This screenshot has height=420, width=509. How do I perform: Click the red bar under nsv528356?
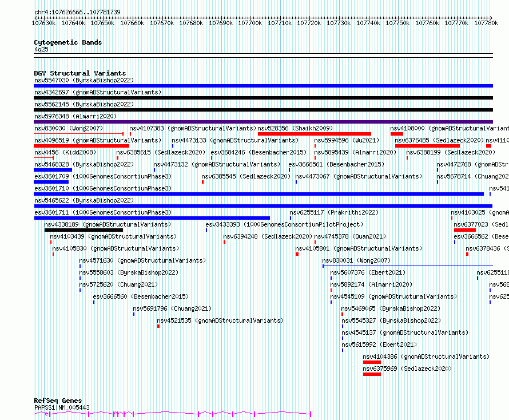pyautogui.click(x=314, y=134)
